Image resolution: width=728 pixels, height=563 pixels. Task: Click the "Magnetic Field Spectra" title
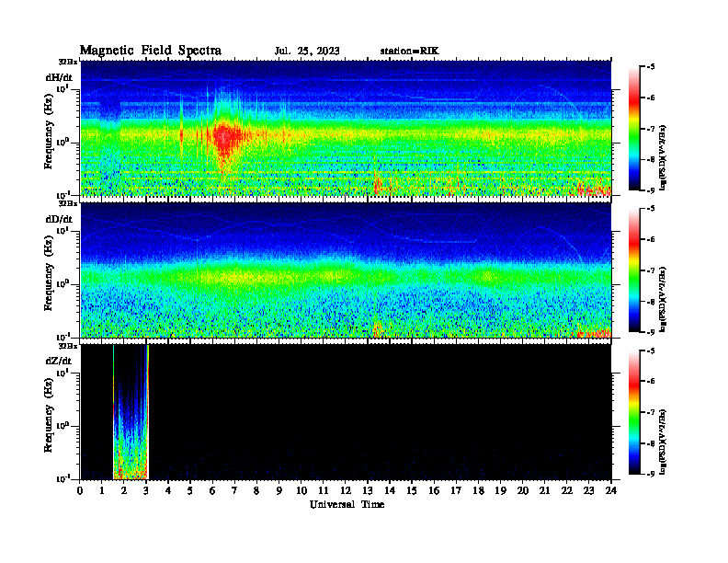click(151, 51)
